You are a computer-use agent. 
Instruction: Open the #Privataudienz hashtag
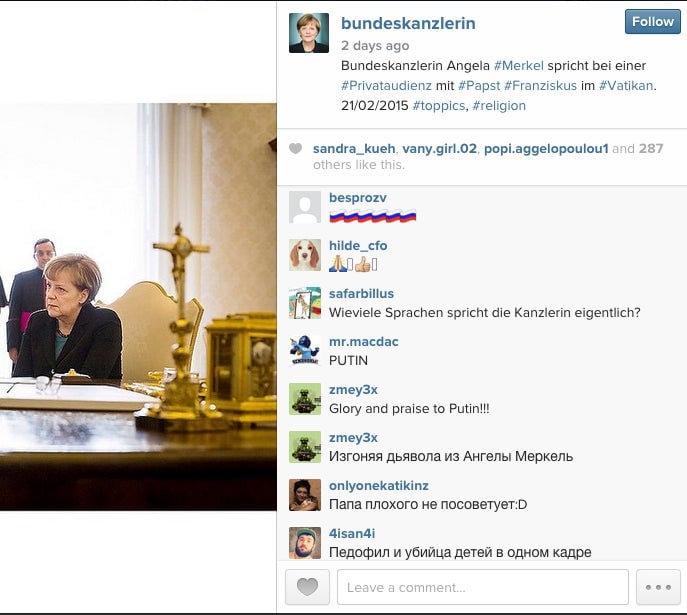coord(386,85)
